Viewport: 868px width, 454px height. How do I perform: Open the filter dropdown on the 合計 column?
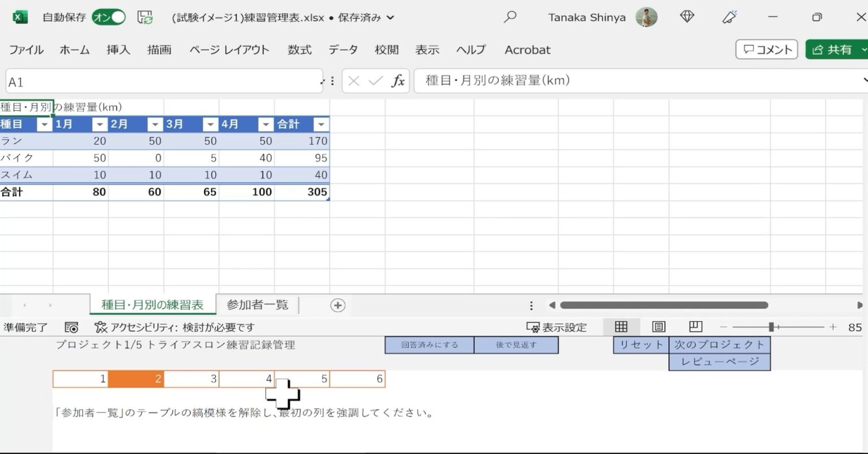(x=321, y=124)
